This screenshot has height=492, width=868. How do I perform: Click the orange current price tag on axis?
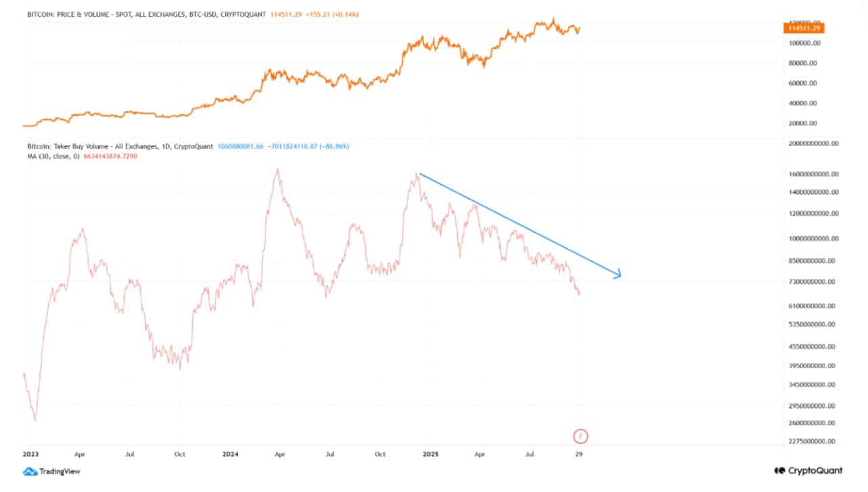[x=804, y=27]
